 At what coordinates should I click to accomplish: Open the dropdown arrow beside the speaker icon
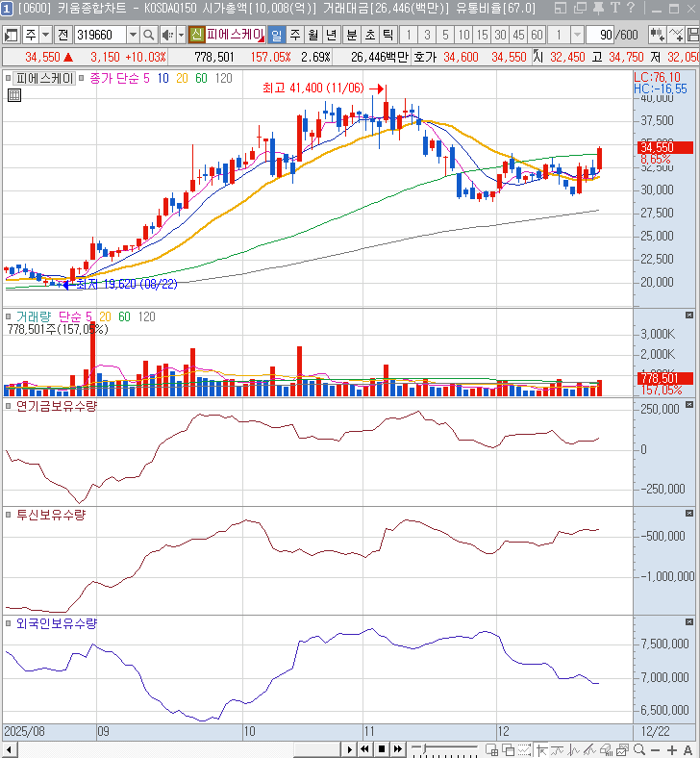180,35
